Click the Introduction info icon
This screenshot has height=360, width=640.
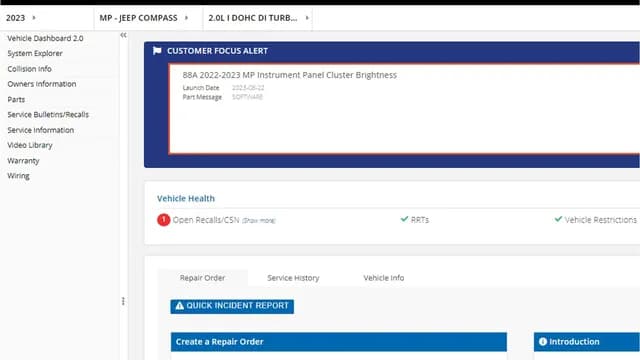542,342
